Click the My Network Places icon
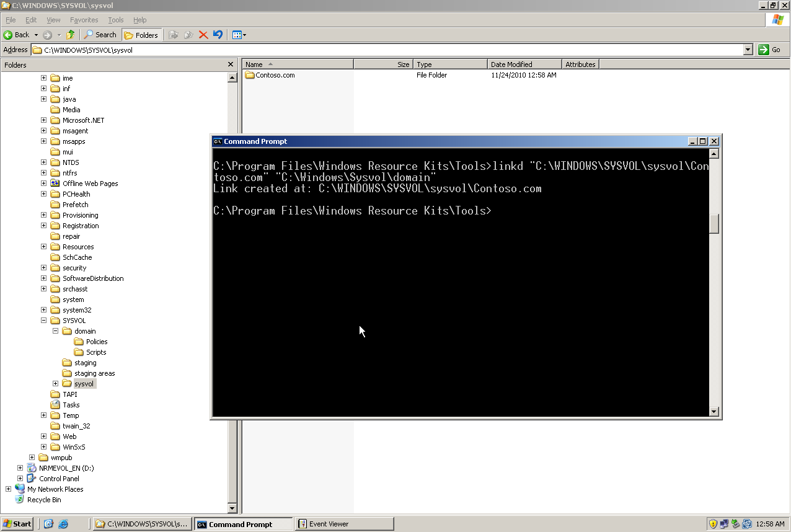791x532 pixels. (20, 489)
